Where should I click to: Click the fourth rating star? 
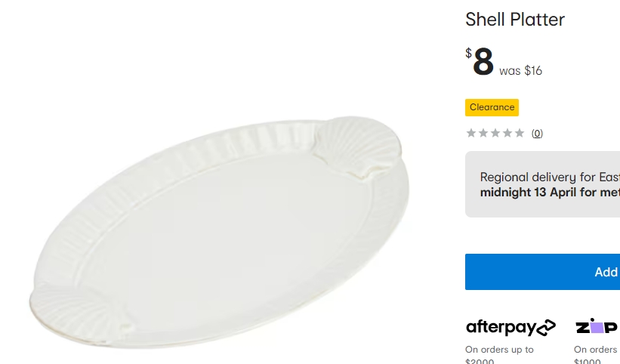coord(507,134)
